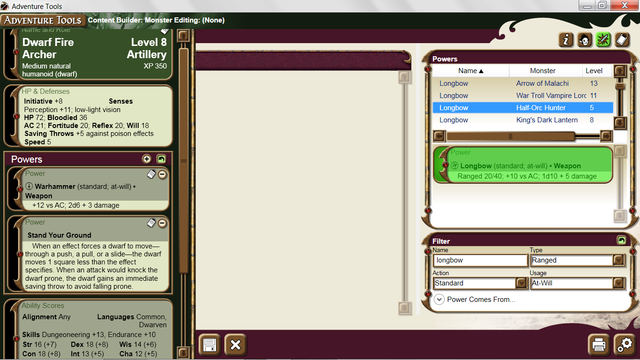Sort powers list by Level column
Viewport: 640px width, 360px height.
point(594,71)
